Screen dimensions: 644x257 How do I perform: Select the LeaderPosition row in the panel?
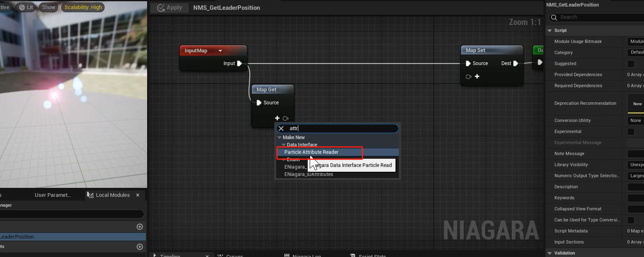click(73, 237)
